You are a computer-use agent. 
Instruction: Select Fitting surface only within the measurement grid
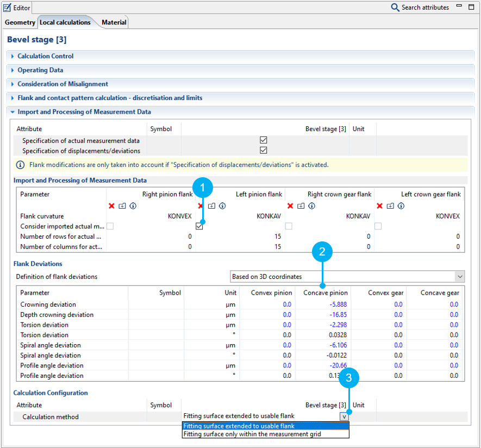pyautogui.click(x=252, y=434)
